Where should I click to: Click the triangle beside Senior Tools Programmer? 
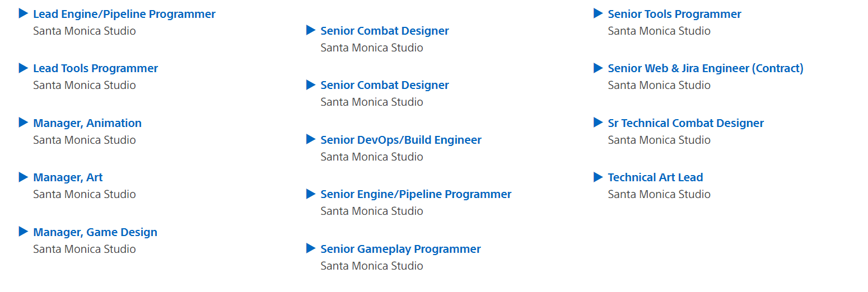pyautogui.click(x=598, y=13)
